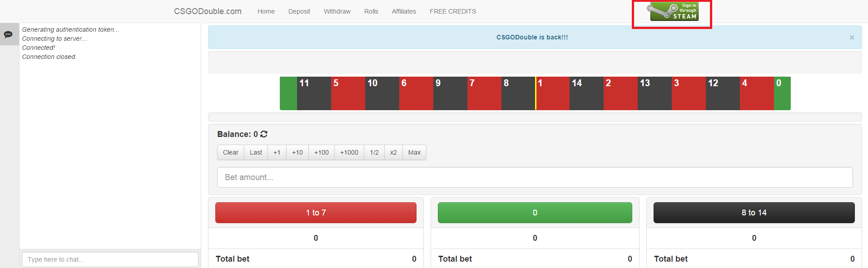Set the maximum bet with Max button

(x=414, y=152)
